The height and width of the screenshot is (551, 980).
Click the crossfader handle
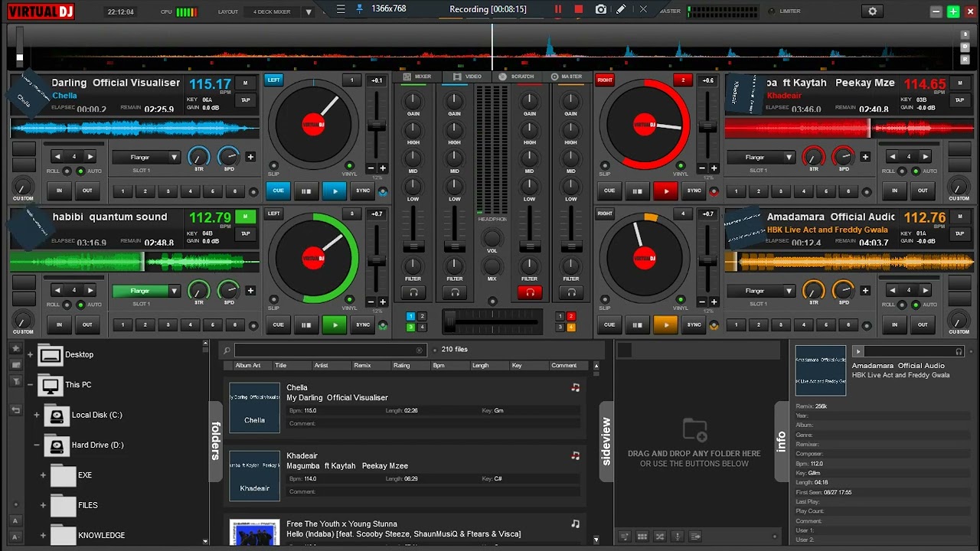(x=450, y=320)
